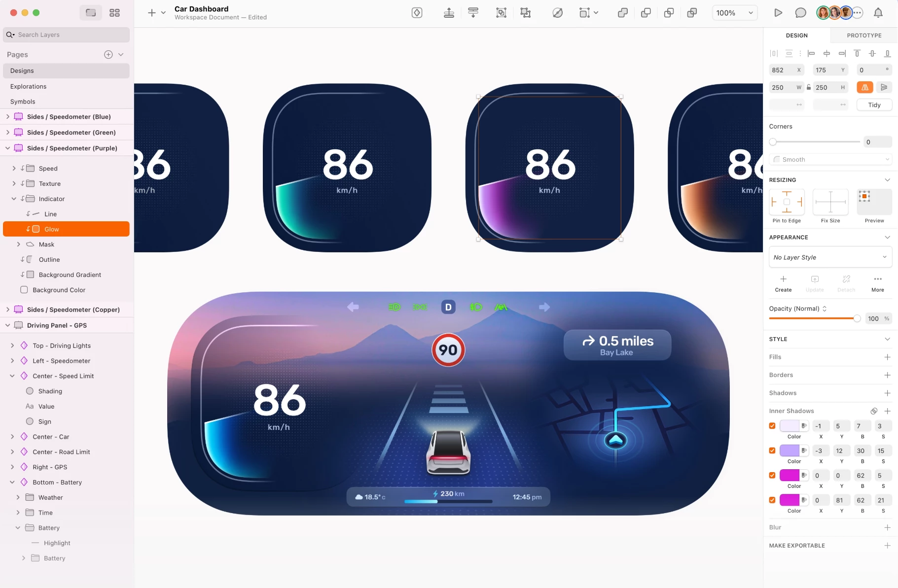Click the Subtract boolean operation icon

(646, 13)
